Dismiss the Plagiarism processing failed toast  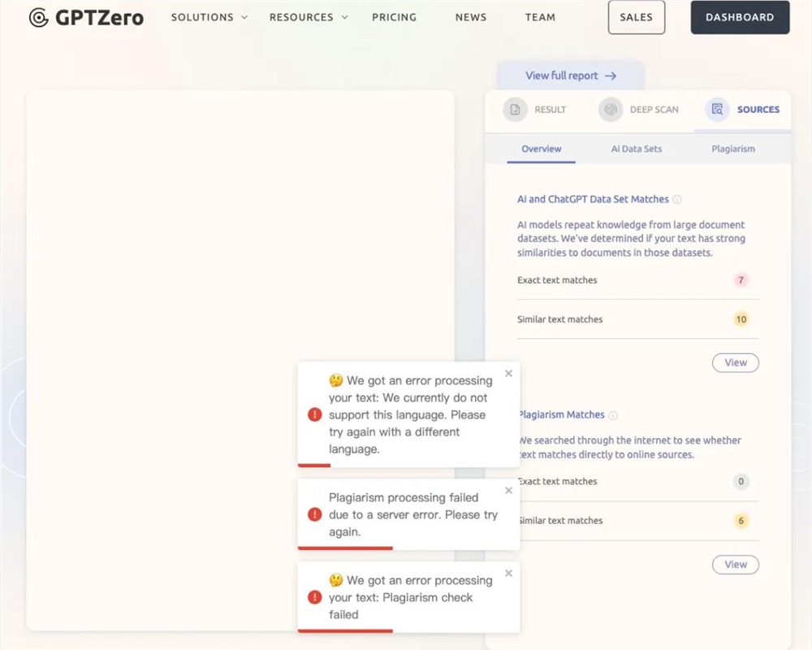pos(508,491)
